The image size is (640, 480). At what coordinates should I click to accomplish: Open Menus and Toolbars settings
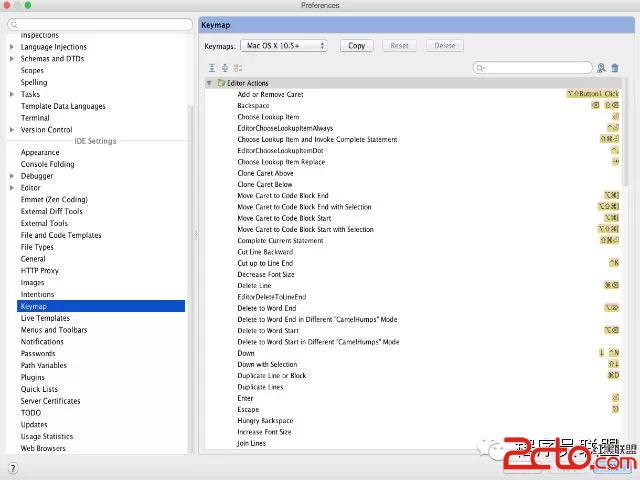click(x=54, y=330)
